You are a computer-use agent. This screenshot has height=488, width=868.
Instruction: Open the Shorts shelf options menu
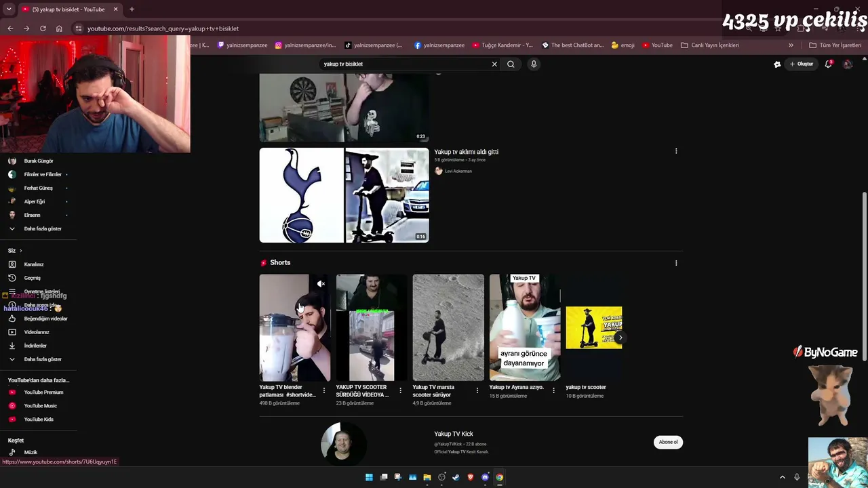pyautogui.click(x=676, y=263)
